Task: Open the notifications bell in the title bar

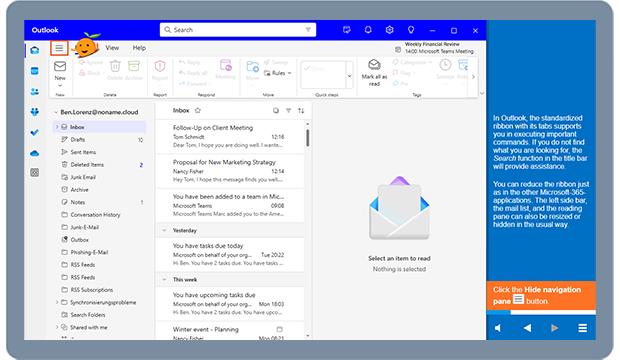Action: click(368, 30)
